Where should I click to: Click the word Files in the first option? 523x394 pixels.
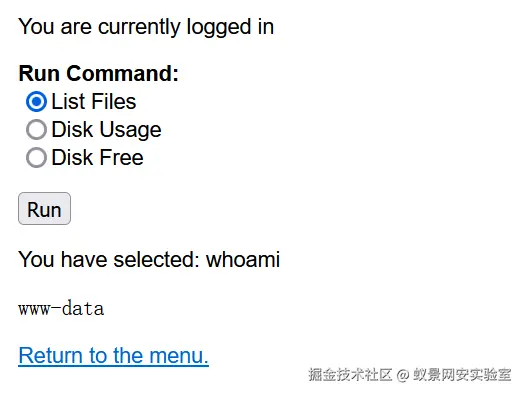pyautogui.click(x=113, y=101)
